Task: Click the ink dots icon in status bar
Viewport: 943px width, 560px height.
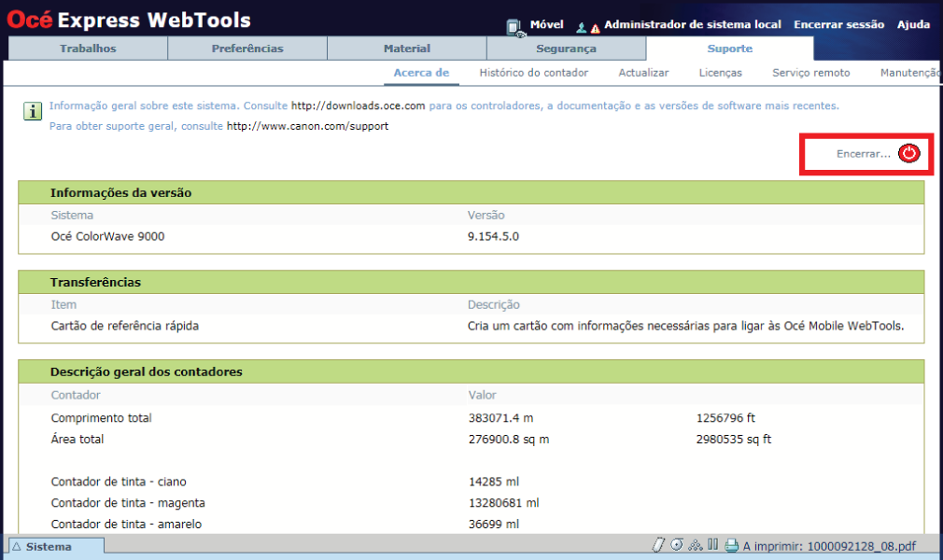Action: pos(696,545)
